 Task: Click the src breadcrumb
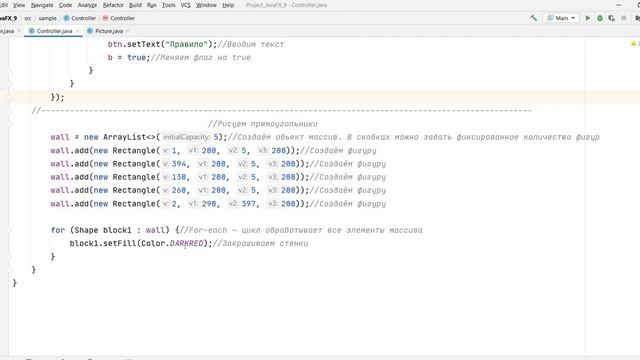coord(28,18)
